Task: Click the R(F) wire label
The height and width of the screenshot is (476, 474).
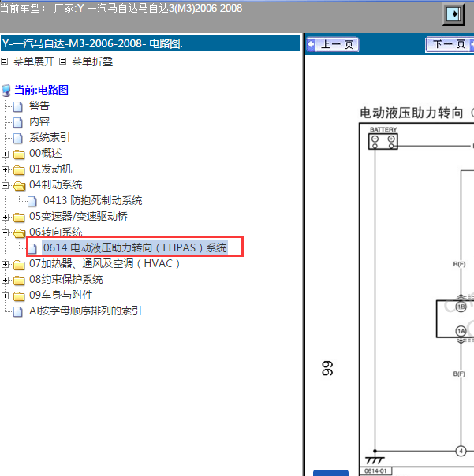Action: (x=459, y=264)
